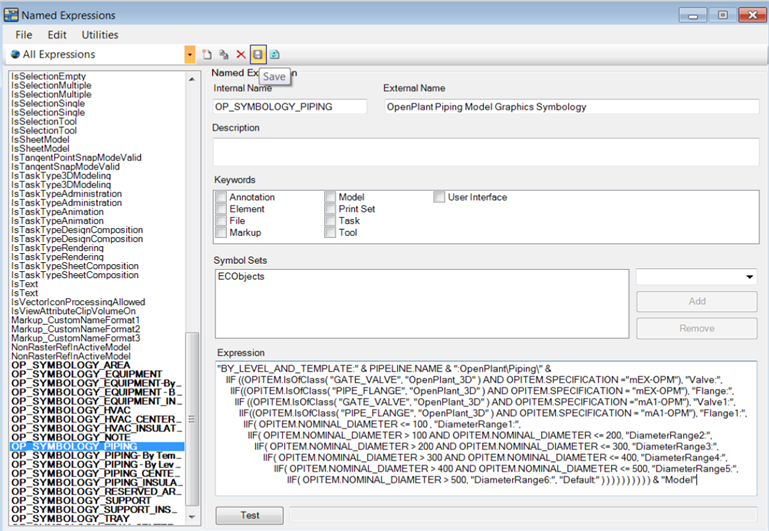The height and width of the screenshot is (531, 769).
Task: Click the Internal Name field
Action: point(290,107)
